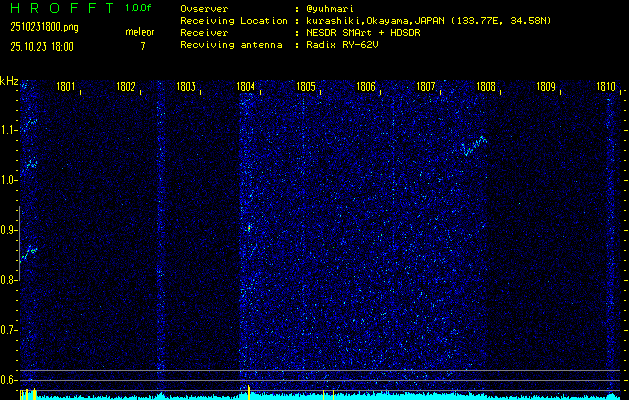Click the 1809 time marker
629x400 pixels.
pos(546,87)
